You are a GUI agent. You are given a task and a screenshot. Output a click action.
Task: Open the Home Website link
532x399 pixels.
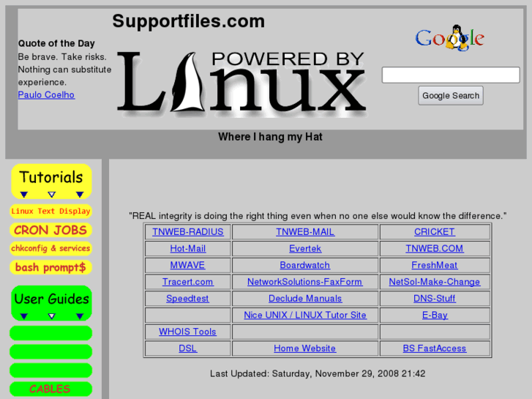pos(305,348)
